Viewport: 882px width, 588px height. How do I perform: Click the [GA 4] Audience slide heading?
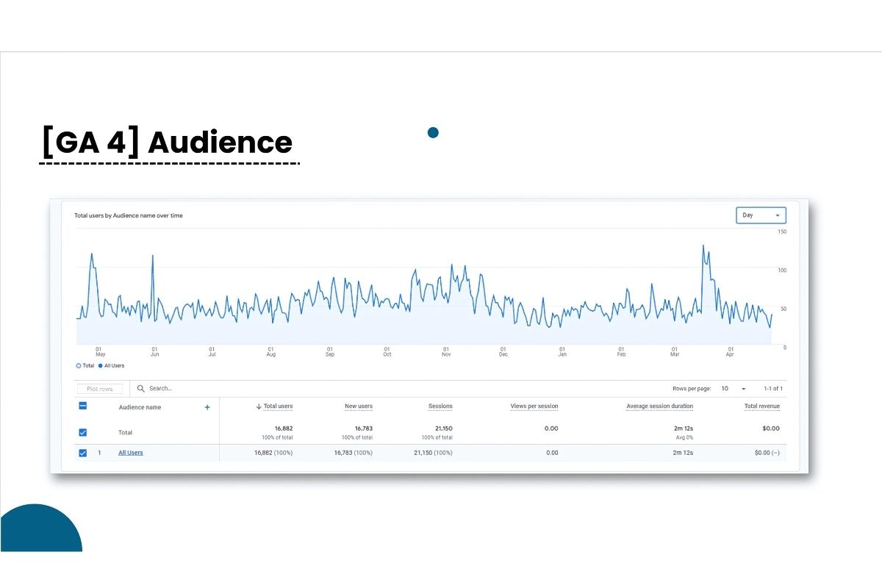(167, 142)
